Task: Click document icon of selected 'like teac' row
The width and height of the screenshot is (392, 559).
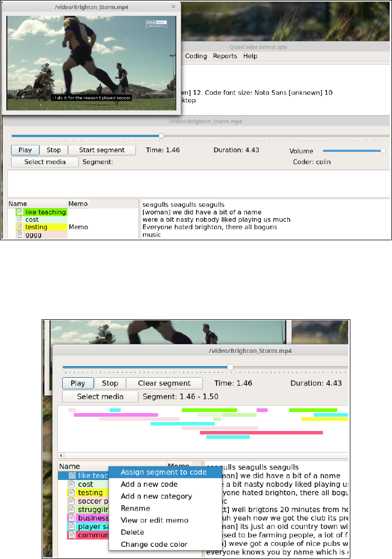Action: click(72, 476)
